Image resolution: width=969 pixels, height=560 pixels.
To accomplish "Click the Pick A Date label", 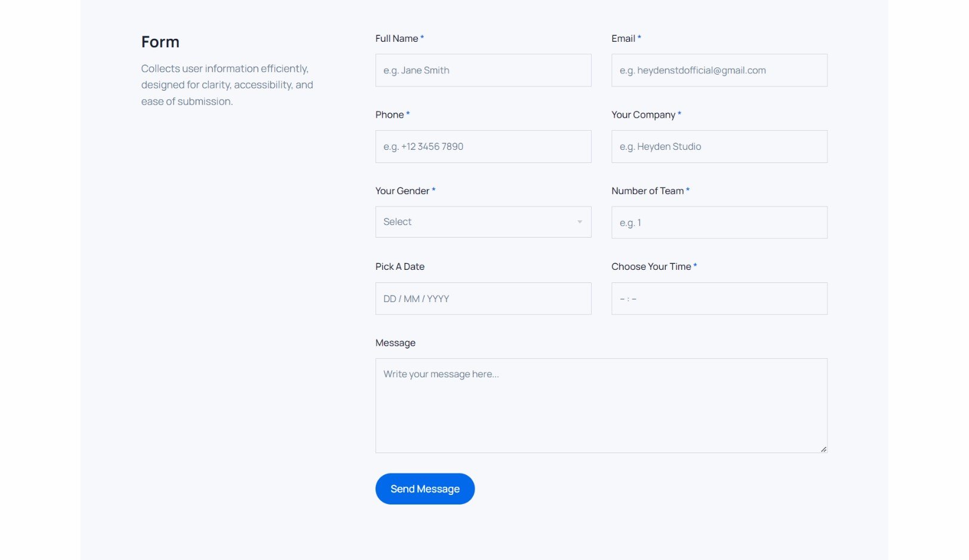I will (399, 267).
